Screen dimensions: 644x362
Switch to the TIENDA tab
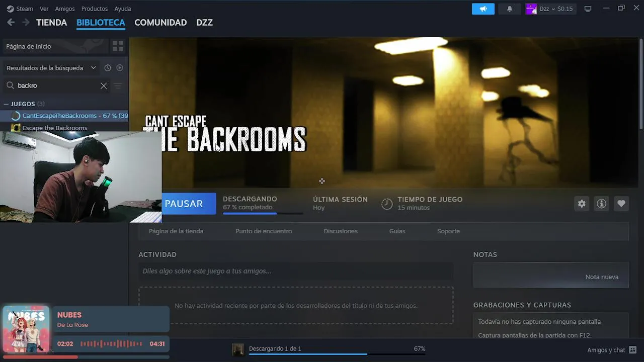[x=51, y=23]
